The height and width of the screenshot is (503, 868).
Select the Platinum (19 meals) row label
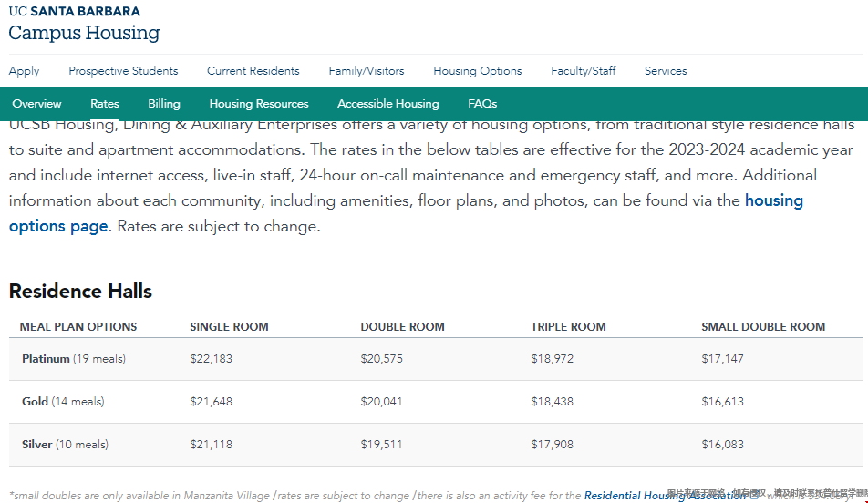pyautogui.click(x=74, y=359)
